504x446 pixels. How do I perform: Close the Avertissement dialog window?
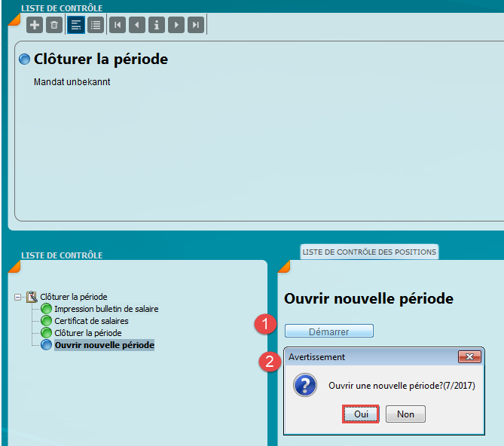(469, 357)
